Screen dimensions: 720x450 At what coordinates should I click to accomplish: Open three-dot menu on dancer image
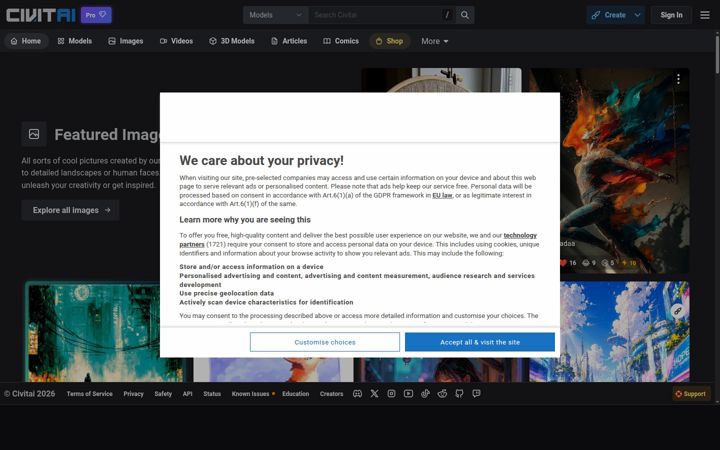coord(678,79)
